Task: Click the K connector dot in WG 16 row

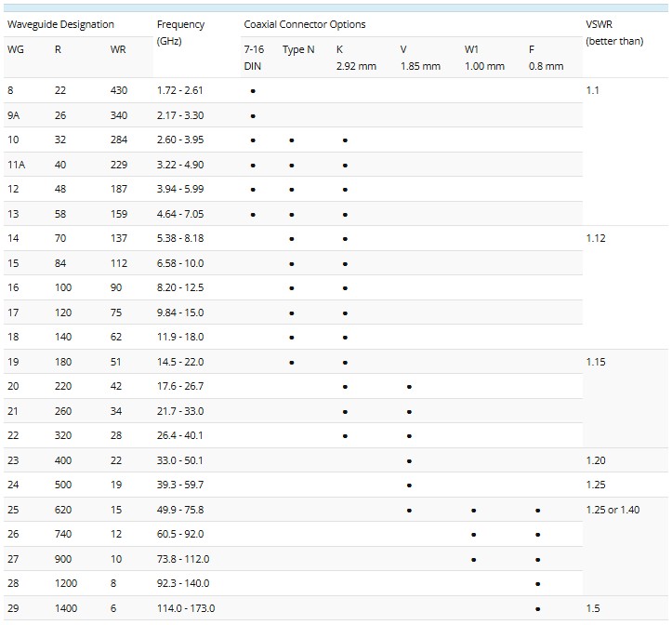Action: 345,288
